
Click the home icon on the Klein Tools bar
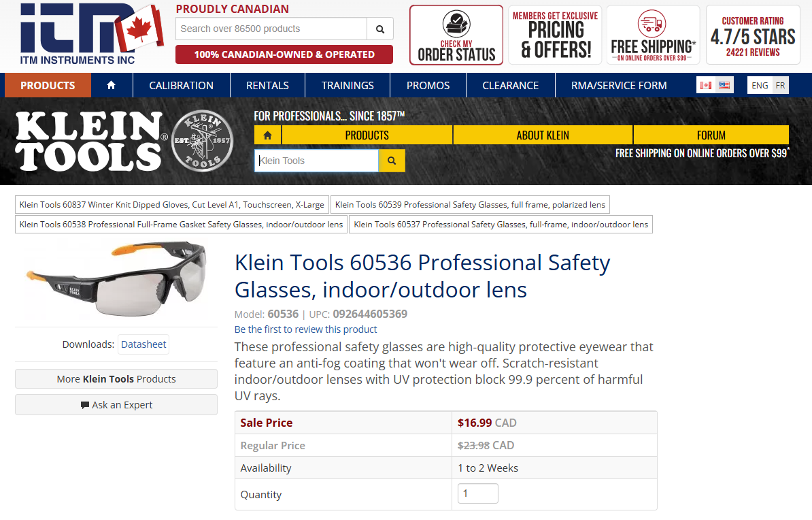267,135
